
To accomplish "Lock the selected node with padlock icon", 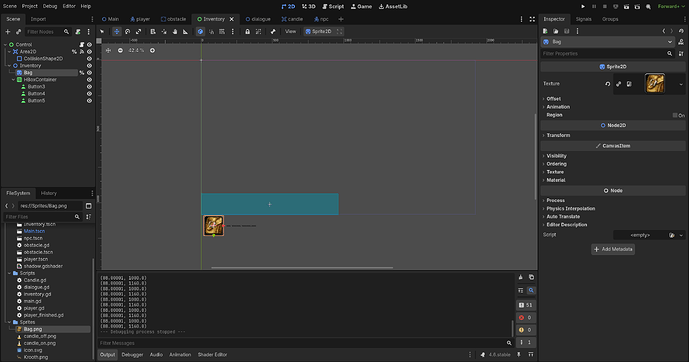I will click(247, 32).
